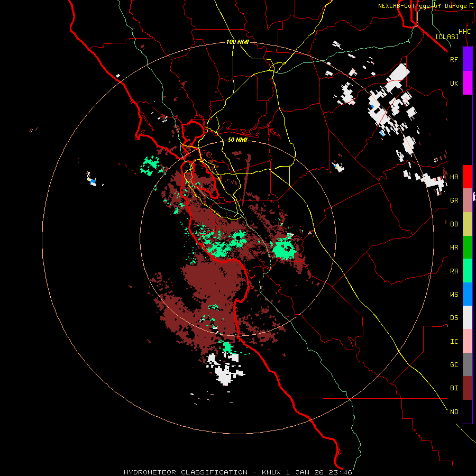The height and width of the screenshot is (476, 476).
Task: Click the GR legend label
Action: (x=454, y=200)
